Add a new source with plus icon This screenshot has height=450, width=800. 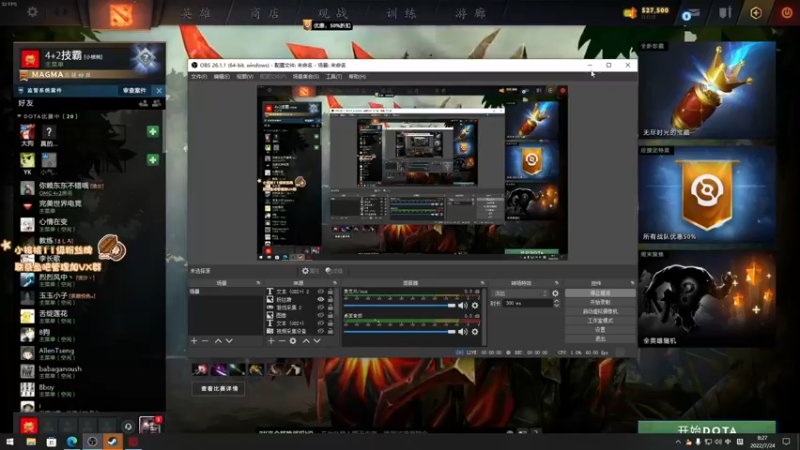click(x=271, y=340)
